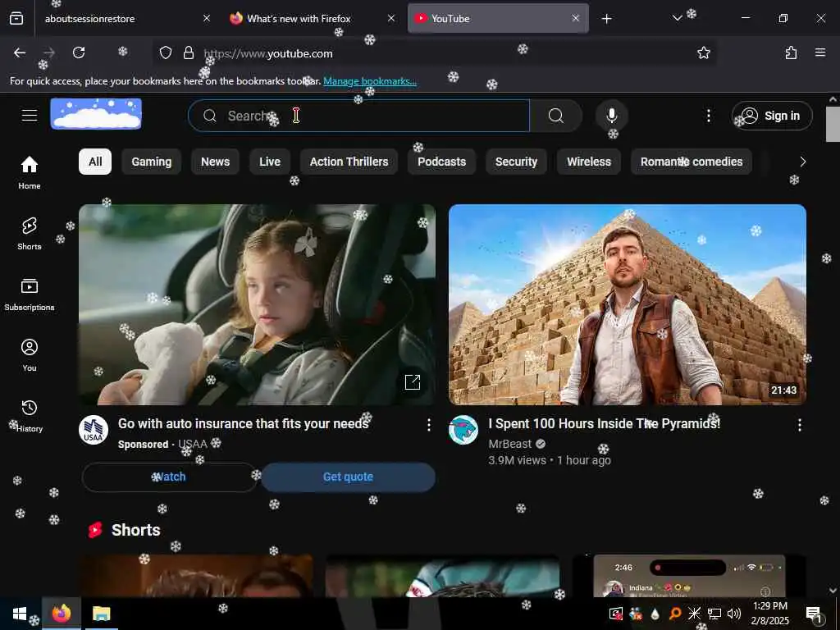Filter by Gaming chip
This screenshot has width=840, height=630.
(x=152, y=162)
